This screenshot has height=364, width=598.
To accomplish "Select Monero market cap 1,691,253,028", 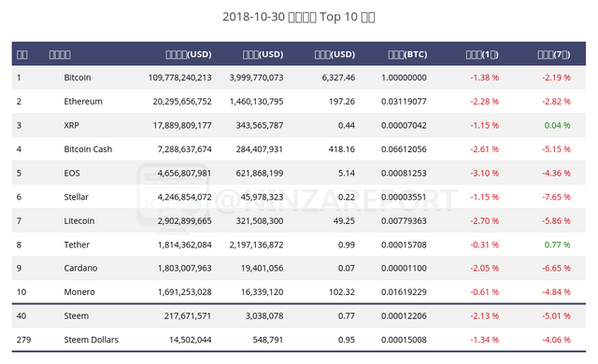I will click(185, 292).
